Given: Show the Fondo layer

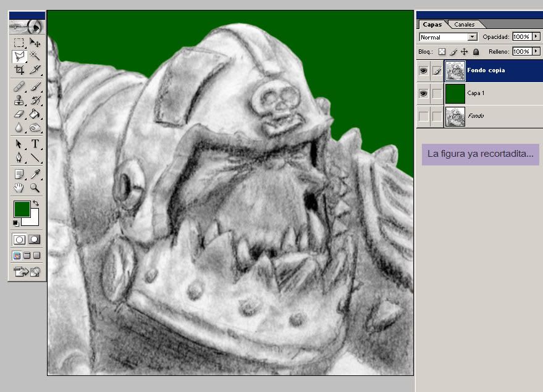Looking at the screenshot, I should (x=423, y=116).
